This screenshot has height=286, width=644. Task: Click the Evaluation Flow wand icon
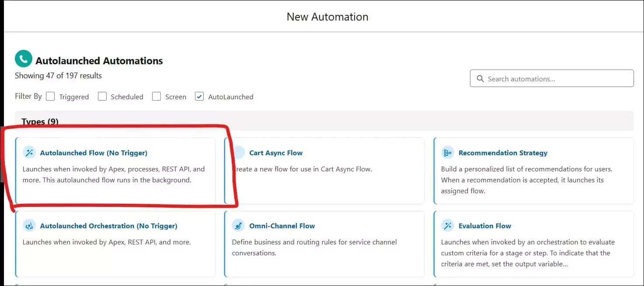tap(447, 226)
